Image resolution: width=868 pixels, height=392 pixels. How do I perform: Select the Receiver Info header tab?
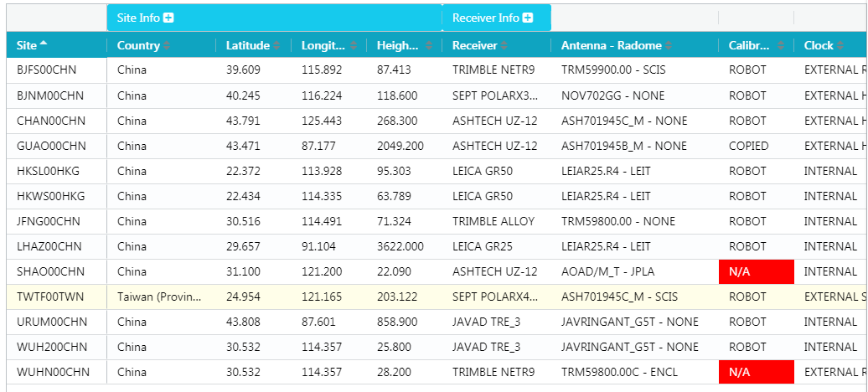click(x=487, y=18)
